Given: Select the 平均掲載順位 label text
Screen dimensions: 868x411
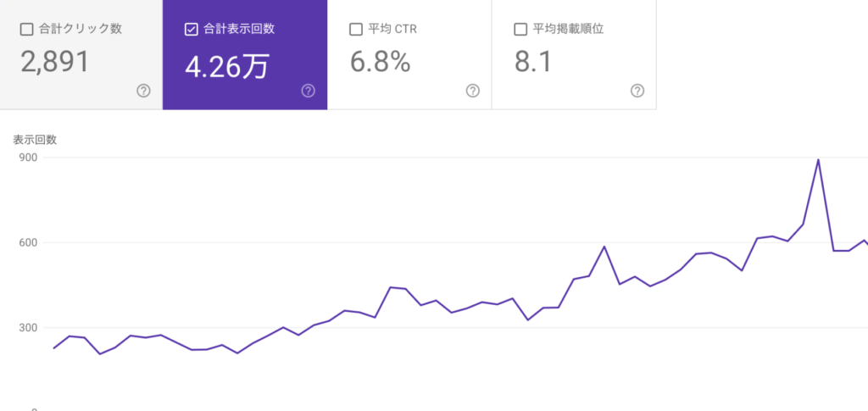Looking at the screenshot, I should [568, 30].
